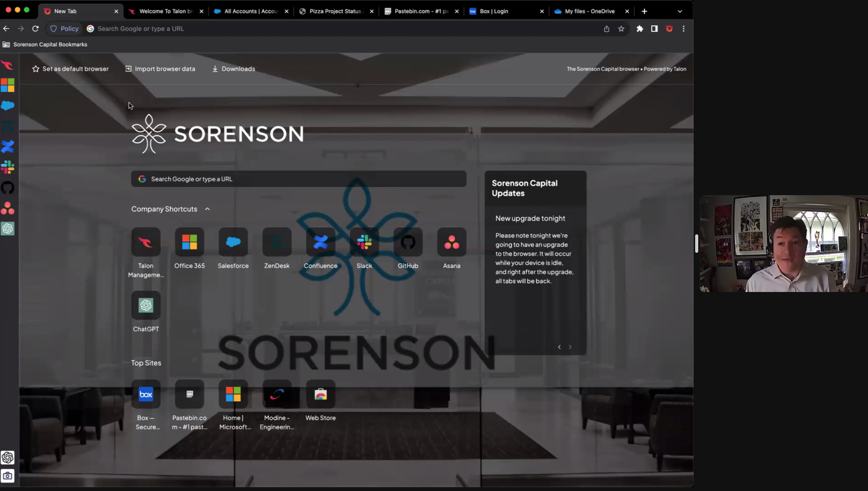Open Sorenson Capital Bookmarks folder
868x491 pixels.
coord(45,45)
